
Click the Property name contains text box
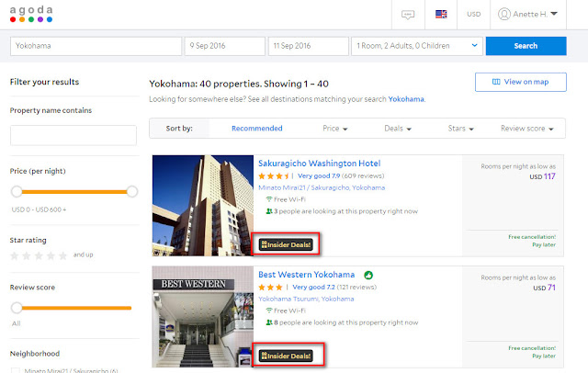tap(73, 135)
